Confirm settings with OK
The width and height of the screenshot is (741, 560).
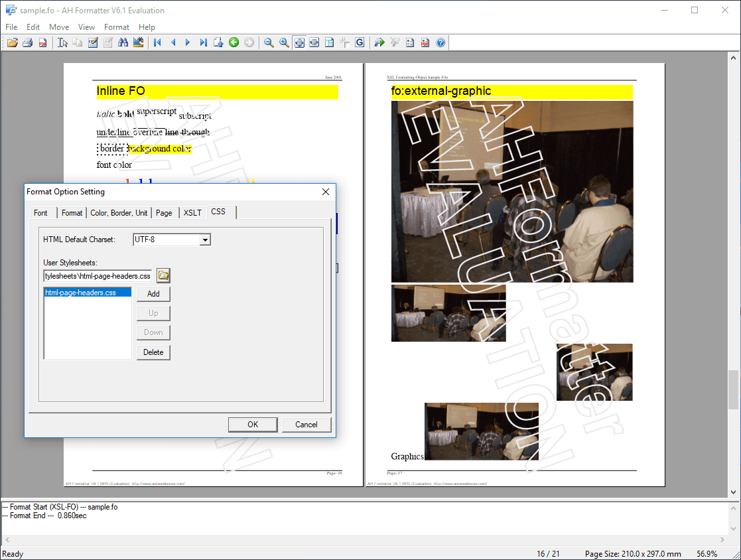tap(253, 425)
